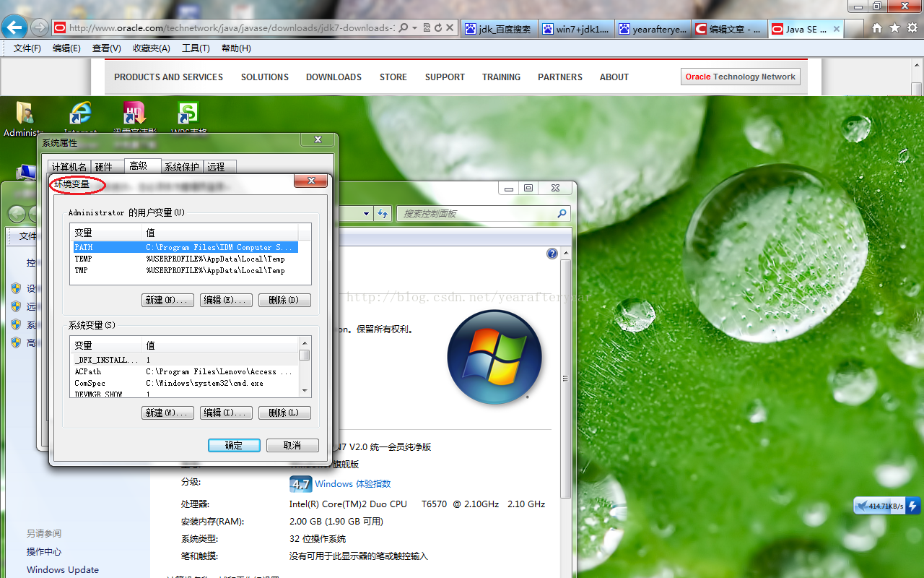
Task: Open the DOWNLOADS navigation link
Action: (x=334, y=77)
